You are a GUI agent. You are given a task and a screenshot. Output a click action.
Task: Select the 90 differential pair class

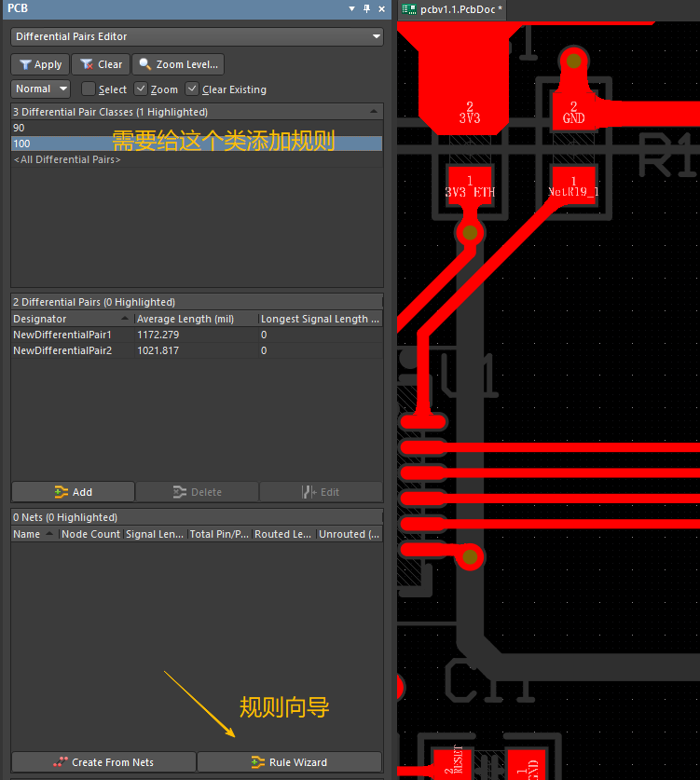tap(197, 128)
